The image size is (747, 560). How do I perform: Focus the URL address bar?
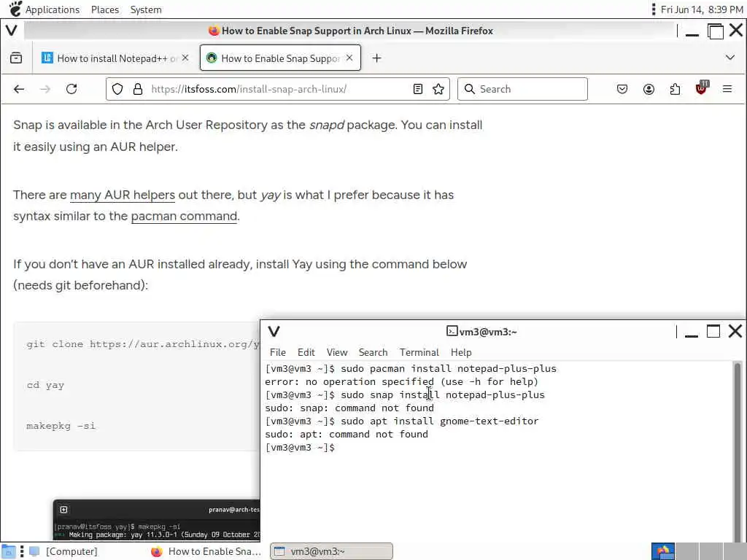(x=278, y=89)
